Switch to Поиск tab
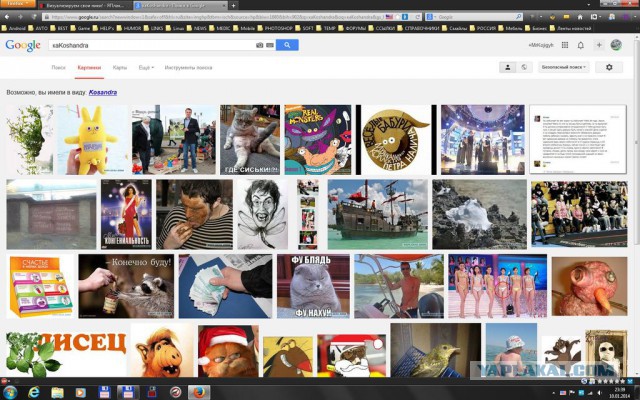This screenshot has width=640, height=400. (x=58, y=67)
